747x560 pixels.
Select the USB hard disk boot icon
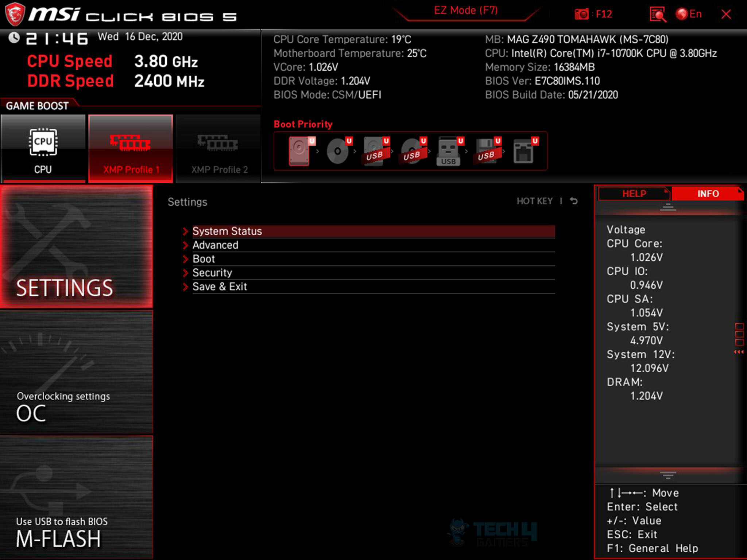[376, 151]
